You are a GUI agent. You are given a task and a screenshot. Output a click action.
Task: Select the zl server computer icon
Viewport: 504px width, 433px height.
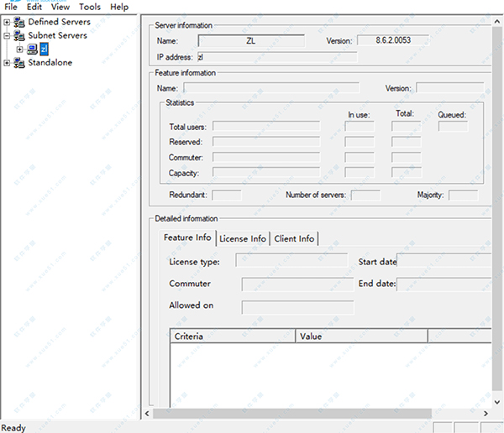pos(32,50)
